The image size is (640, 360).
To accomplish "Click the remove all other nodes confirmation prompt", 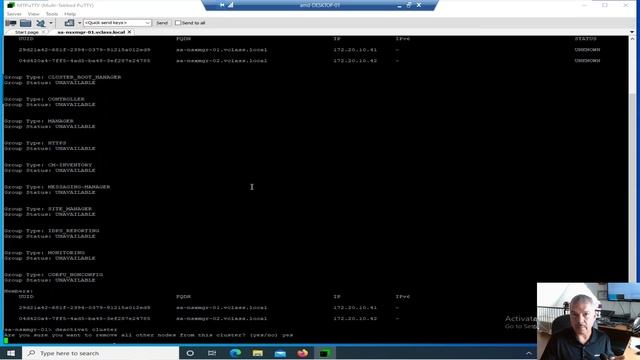I will [149, 335].
